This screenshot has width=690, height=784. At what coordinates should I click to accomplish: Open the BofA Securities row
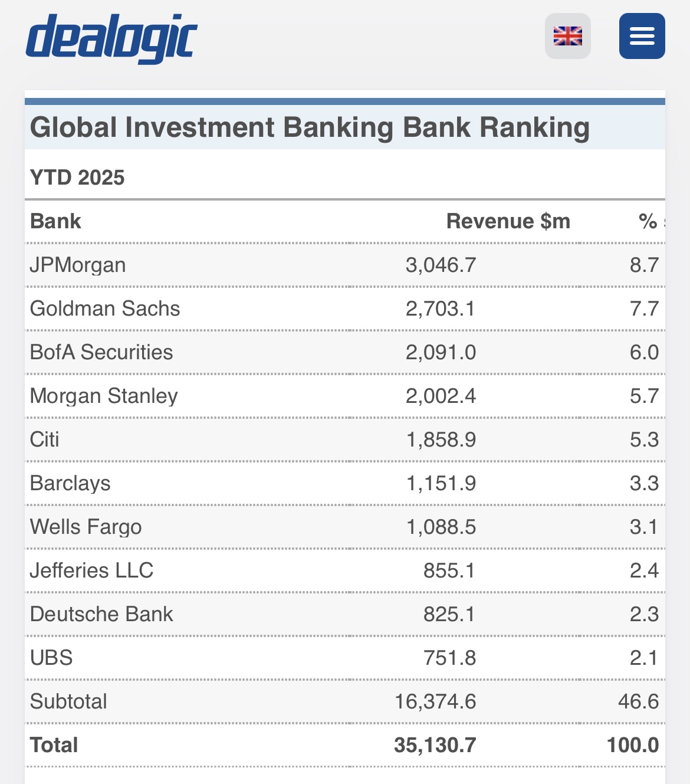[x=101, y=352]
